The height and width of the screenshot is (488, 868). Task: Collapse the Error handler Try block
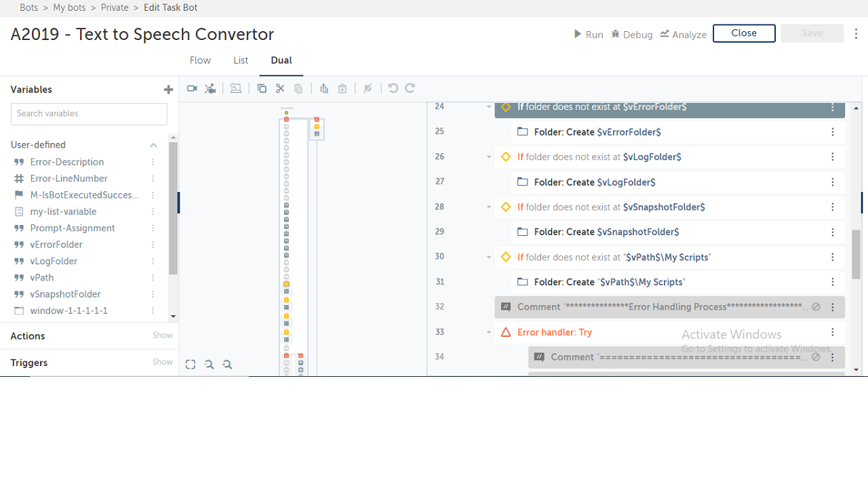coord(489,333)
